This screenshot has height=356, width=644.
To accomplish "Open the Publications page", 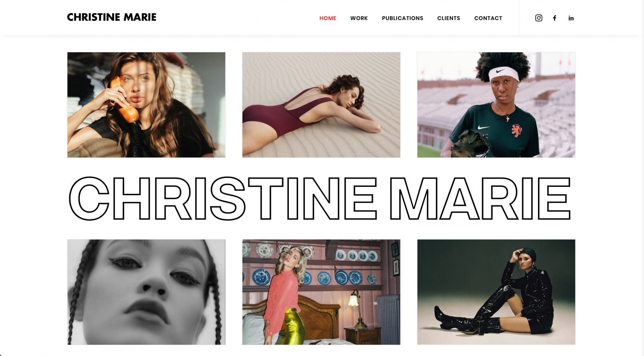I will 402,18.
